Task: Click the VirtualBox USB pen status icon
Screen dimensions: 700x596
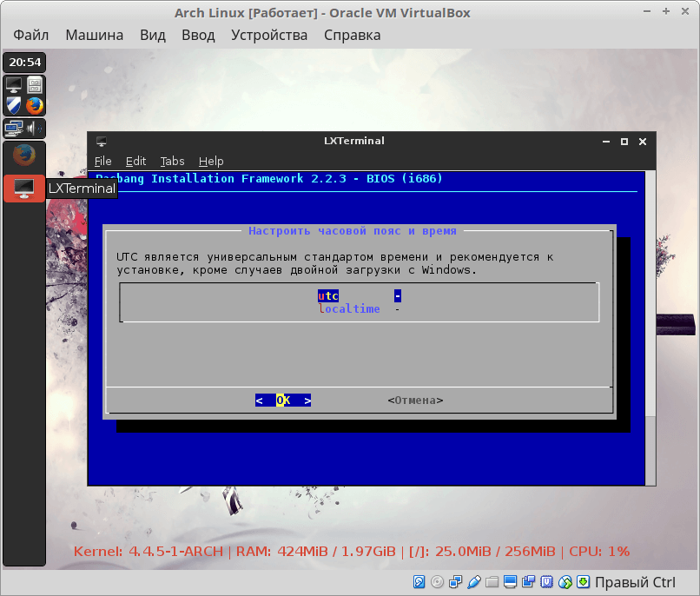Action: pos(474,581)
